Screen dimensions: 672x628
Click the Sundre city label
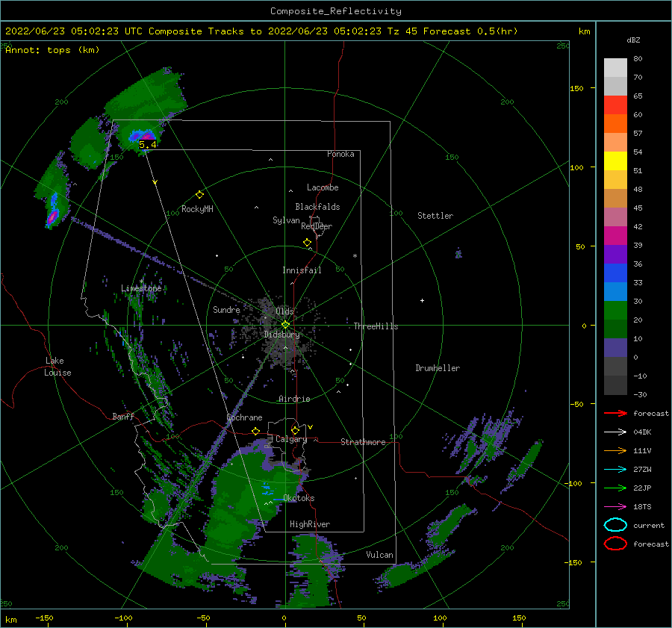click(226, 309)
